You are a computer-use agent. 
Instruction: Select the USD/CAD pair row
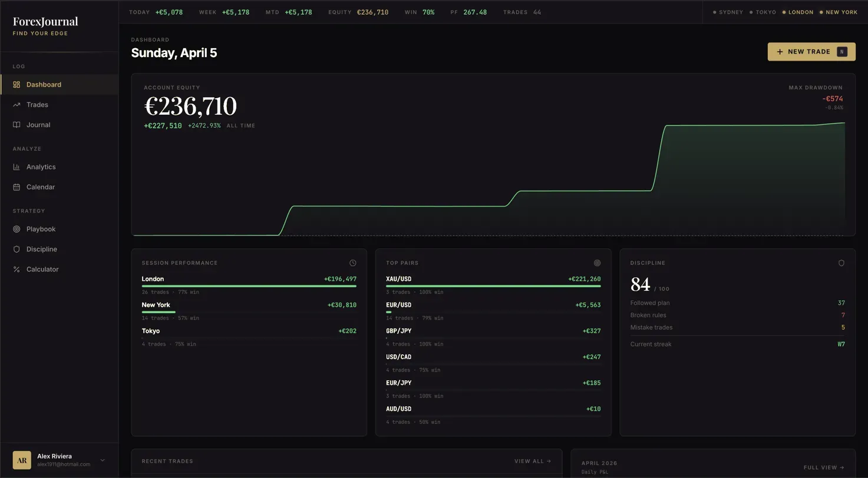tap(493, 363)
